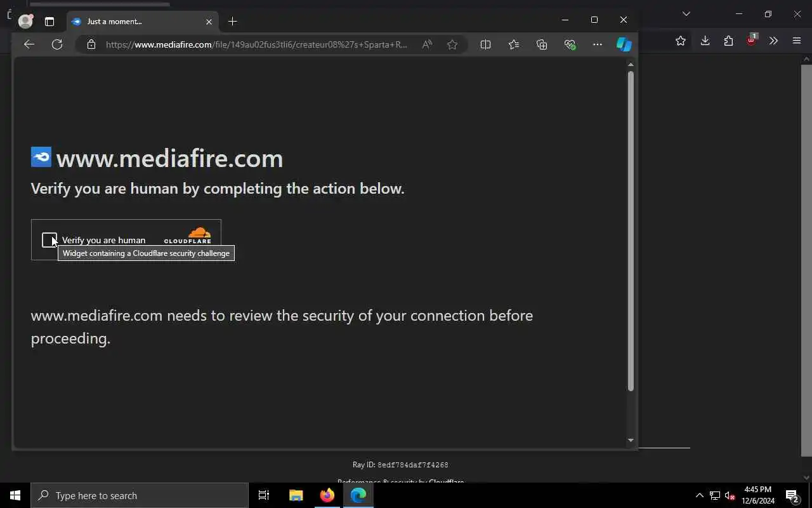Expand more tools chevron in Firefox
Image resolution: width=812 pixels, height=508 pixels.
(x=773, y=41)
